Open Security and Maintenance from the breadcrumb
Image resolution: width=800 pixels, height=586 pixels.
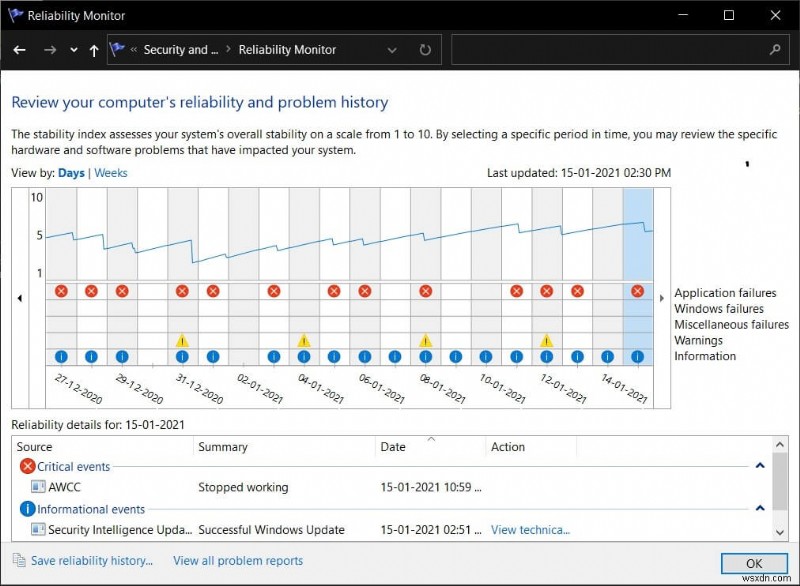[x=180, y=49]
